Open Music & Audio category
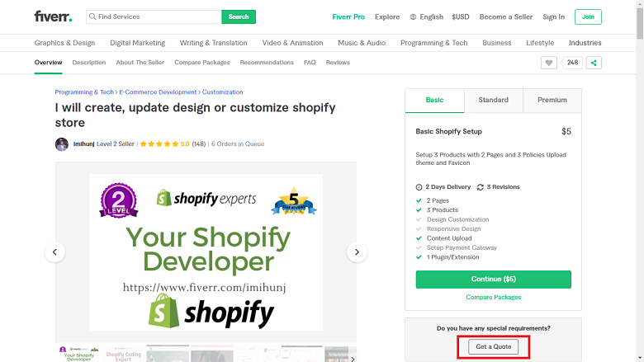Viewport: 644px width, 362px height. click(362, 43)
